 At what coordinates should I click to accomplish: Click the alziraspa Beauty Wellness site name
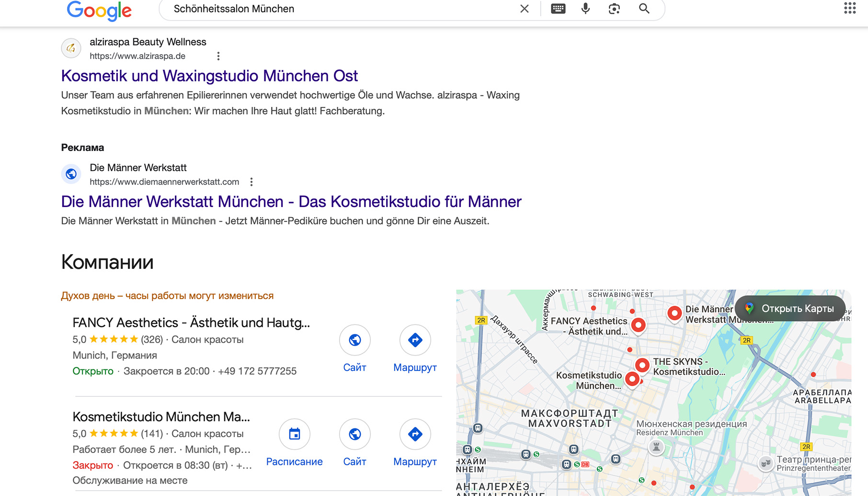point(148,42)
